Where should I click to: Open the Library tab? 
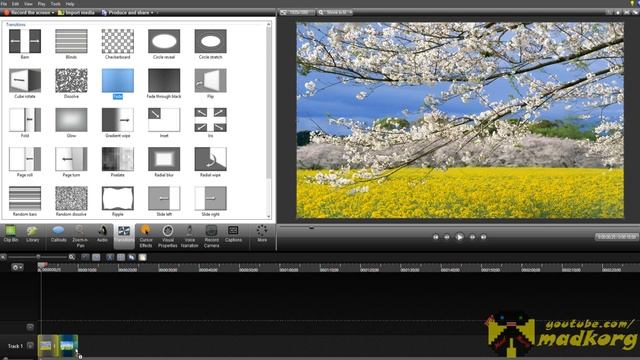tap(33, 234)
